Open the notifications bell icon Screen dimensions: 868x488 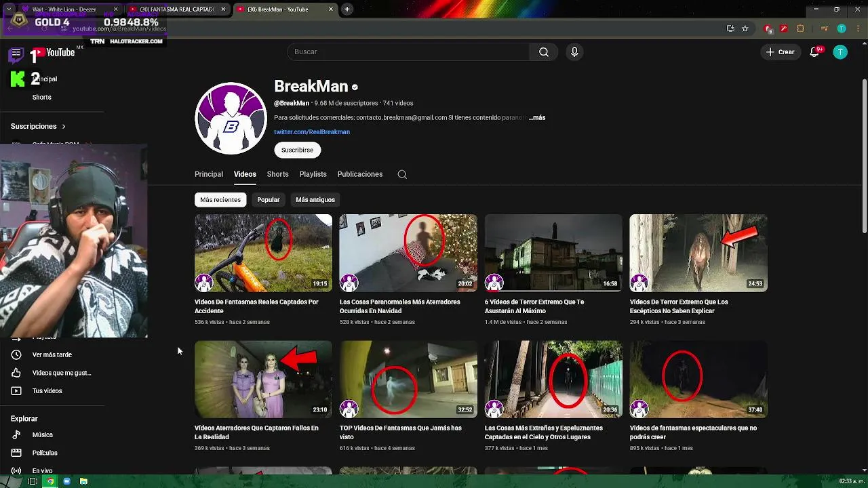pyautogui.click(x=815, y=52)
